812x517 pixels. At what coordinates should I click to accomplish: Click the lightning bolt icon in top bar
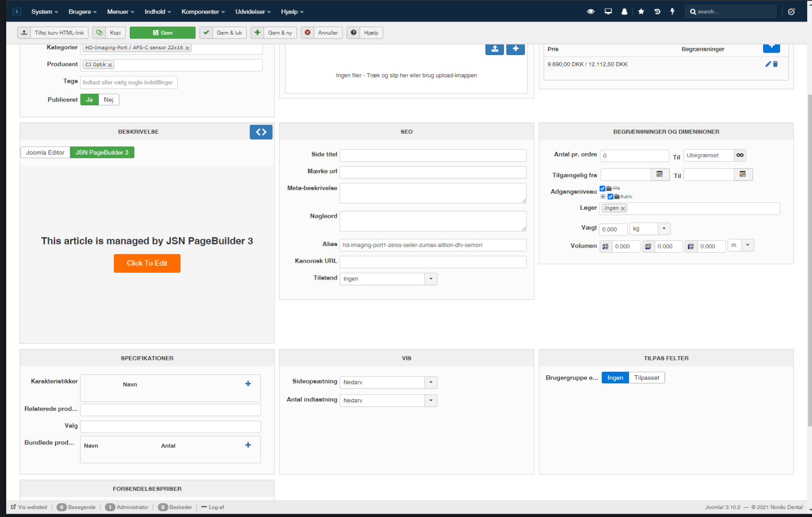point(673,11)
